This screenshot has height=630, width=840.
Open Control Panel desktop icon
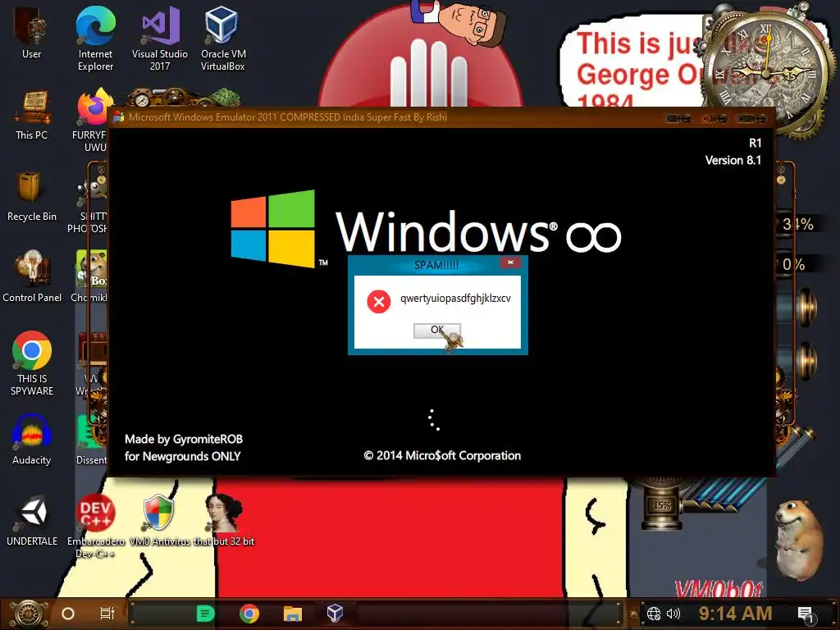[x=32, y=276]
